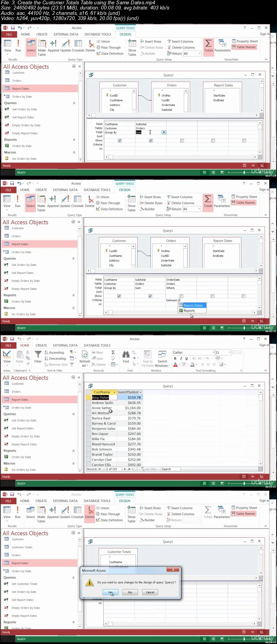
Task: Close the Microsoft Access save dialog
Action: tap(173, 569)
